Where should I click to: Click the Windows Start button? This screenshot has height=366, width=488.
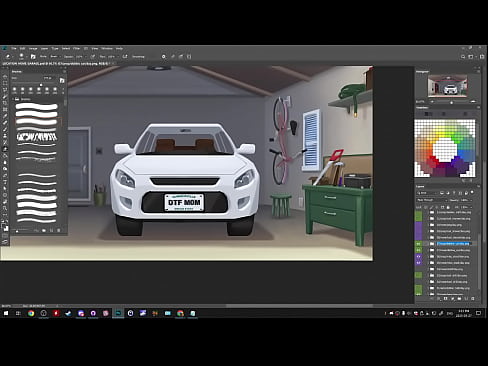tap(6, 313)
